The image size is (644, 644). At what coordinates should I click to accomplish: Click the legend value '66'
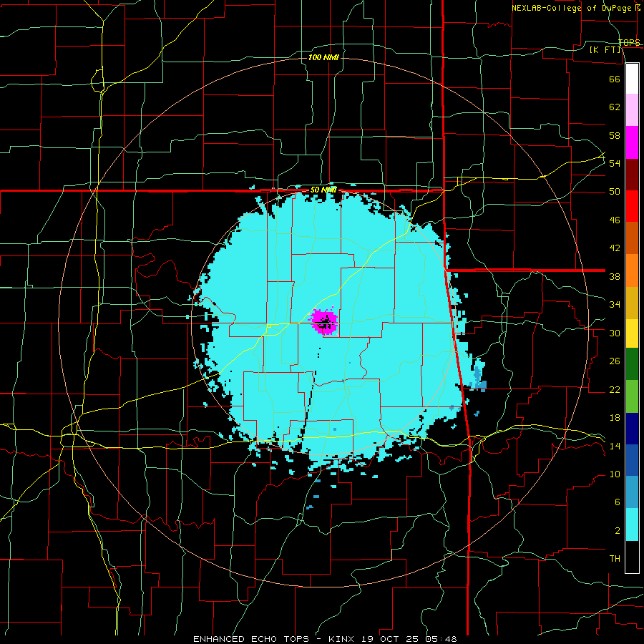click(x=615, y=79)
